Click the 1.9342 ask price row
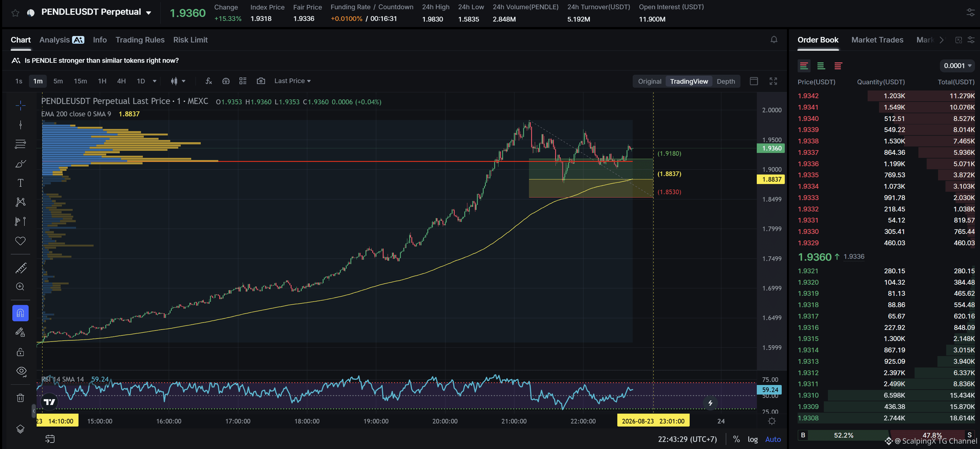980x449 pixels. (886, 96)
